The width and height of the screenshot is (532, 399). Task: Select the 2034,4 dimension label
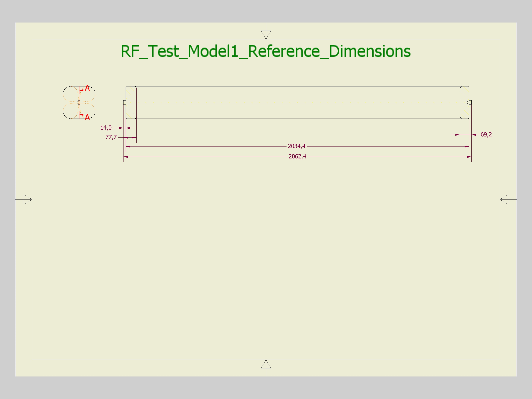pos(296,146)
